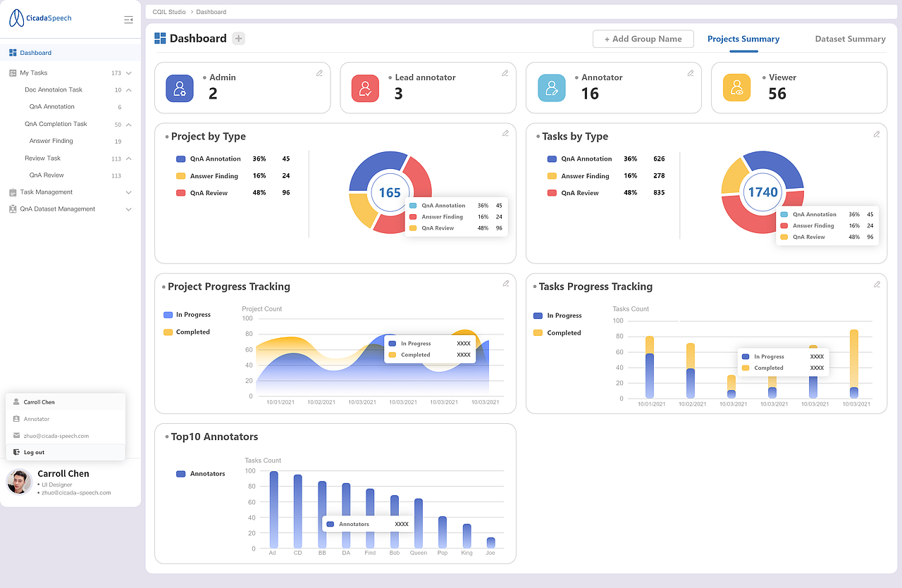Click Completed yellow swatch in Tasks Progress Tracking
The height and width of the screenshot is (588, 902).
[538, 333]
